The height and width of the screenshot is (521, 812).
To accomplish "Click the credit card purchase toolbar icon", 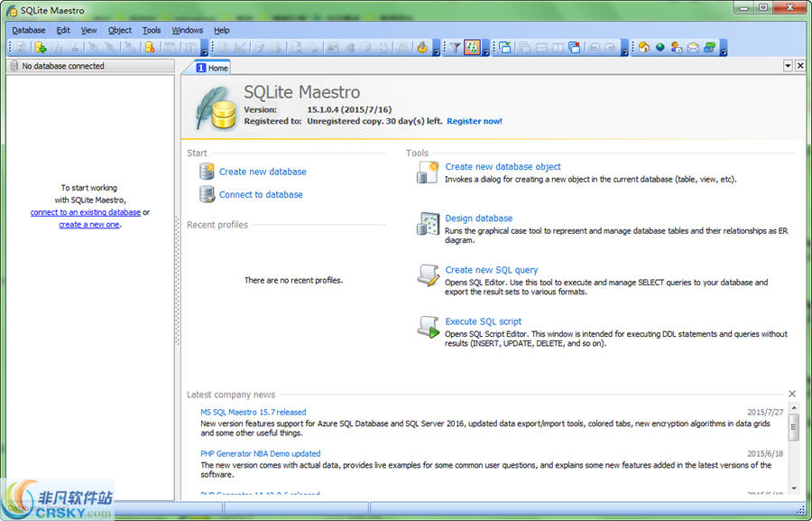I will 709,48.
